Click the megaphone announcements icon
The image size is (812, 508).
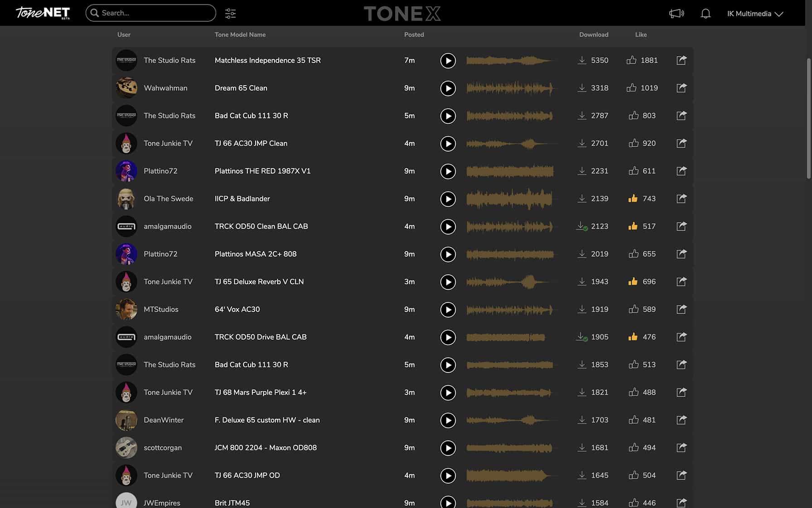[x=677, y=14]
